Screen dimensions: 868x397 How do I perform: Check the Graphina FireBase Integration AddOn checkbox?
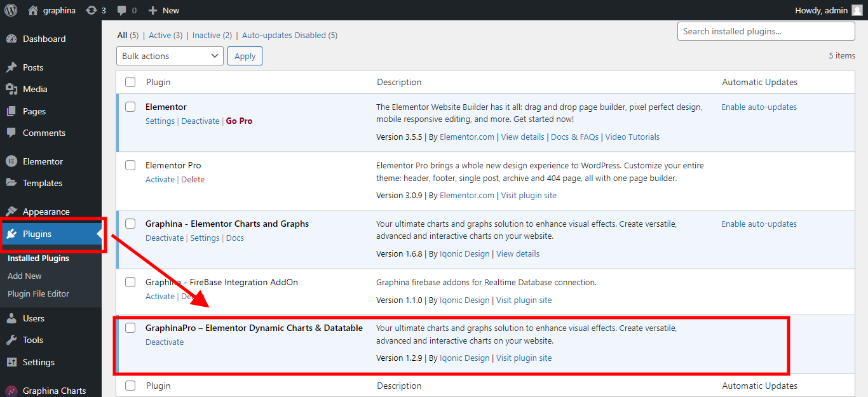[x=130, y=282]
